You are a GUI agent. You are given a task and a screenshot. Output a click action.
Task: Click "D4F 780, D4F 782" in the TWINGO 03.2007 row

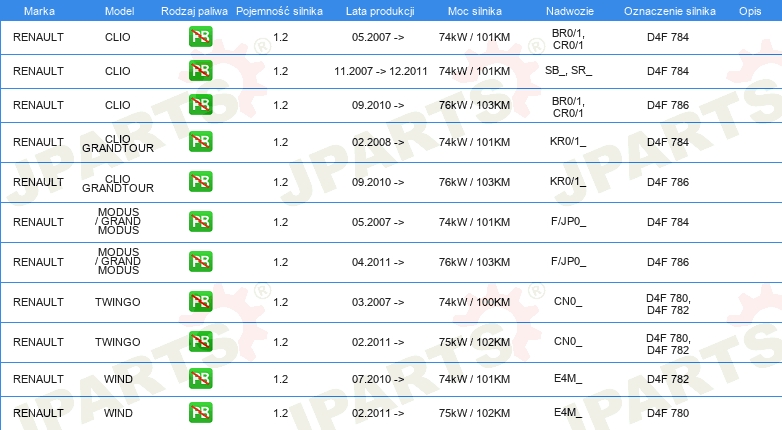[x=668, y=304]
